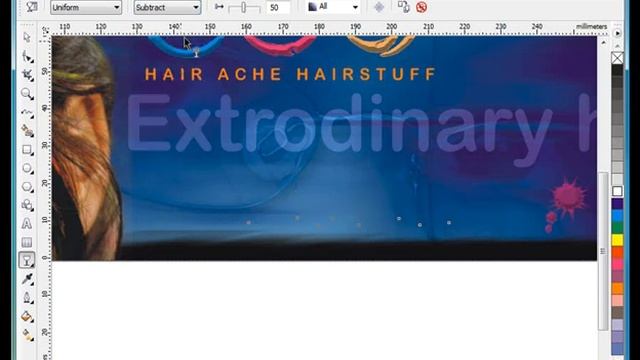Screen dimensions: 640x360
Task: Click the Clear Transparency icon
Action: [422, 7]
